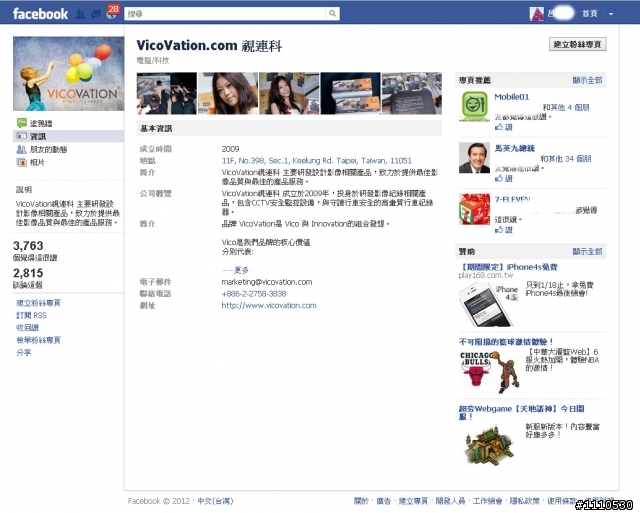Click the 收回讚 unlike link
Image resolution: width=640 pixels, height=513 pixels.
tap(27, 328)
